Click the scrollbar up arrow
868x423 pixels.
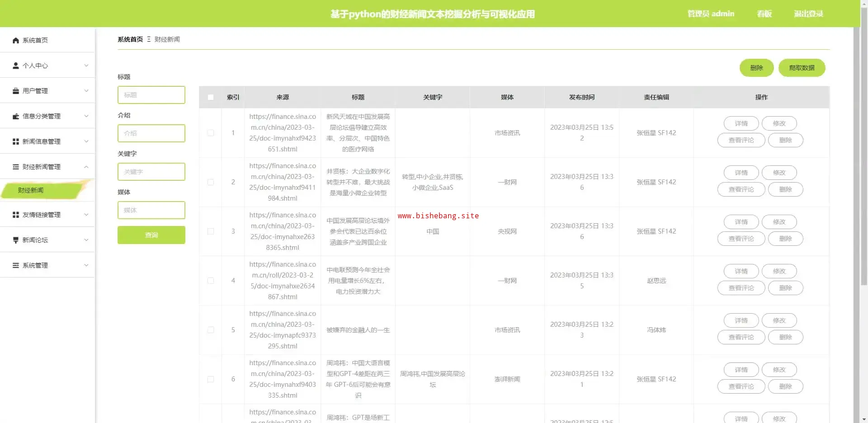pos(864,4)
